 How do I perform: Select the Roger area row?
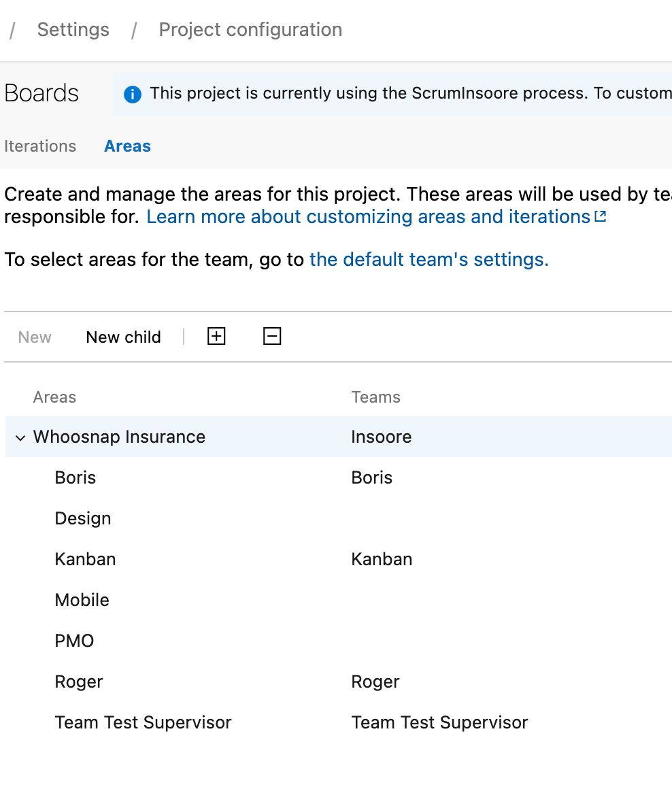79,682
